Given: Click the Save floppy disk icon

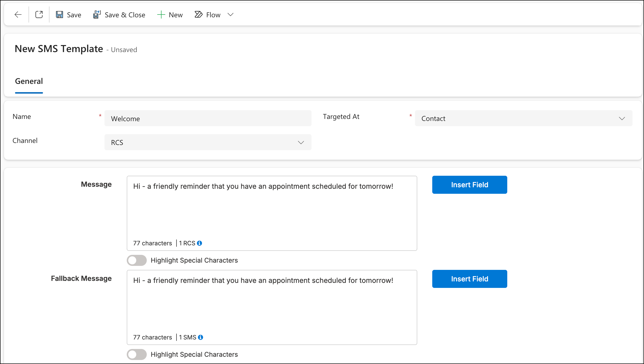Looking at the screenshot, I should point(59,15).
